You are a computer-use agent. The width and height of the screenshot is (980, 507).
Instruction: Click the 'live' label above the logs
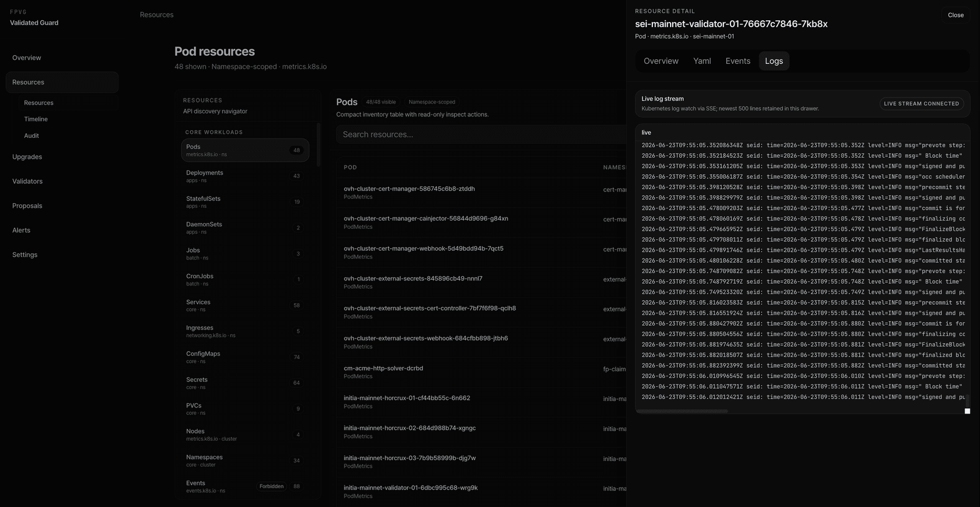click(646, 132)
